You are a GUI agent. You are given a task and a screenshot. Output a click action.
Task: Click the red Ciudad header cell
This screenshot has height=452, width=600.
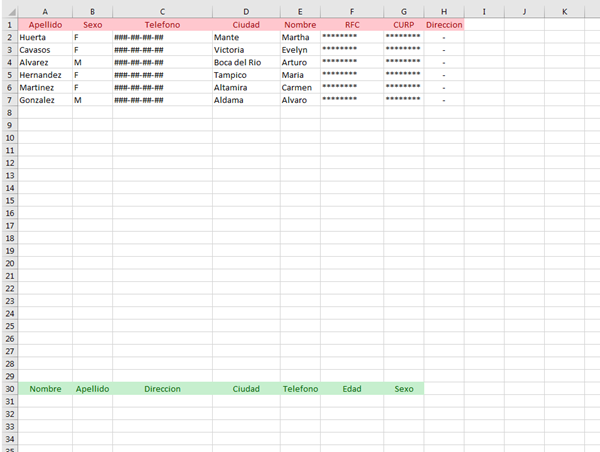click(246, 25)
